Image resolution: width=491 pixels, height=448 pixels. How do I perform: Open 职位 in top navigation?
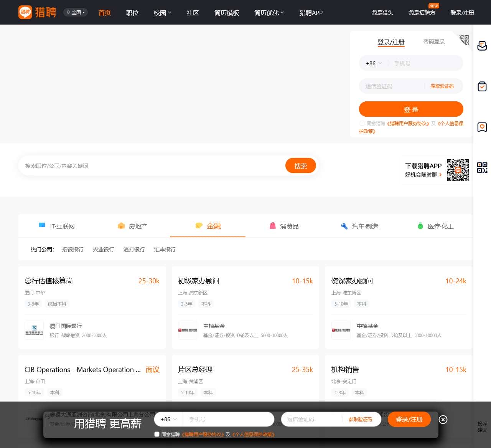coord(132,13)
